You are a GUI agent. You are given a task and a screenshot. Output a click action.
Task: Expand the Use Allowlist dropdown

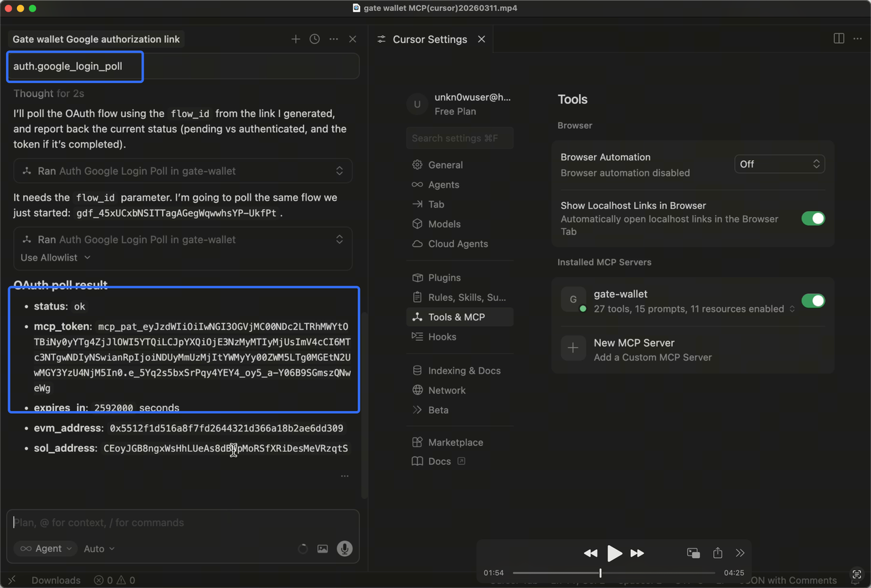(x=55, y=257)
